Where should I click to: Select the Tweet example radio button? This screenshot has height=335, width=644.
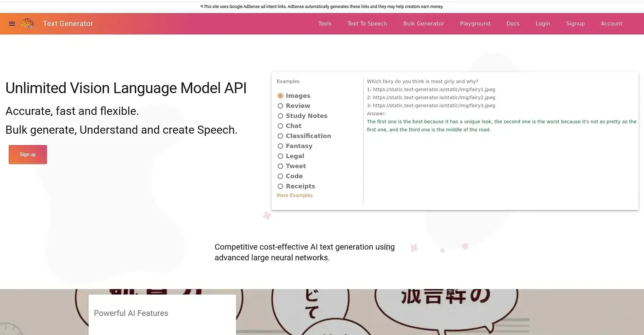(x=280, y=167)
